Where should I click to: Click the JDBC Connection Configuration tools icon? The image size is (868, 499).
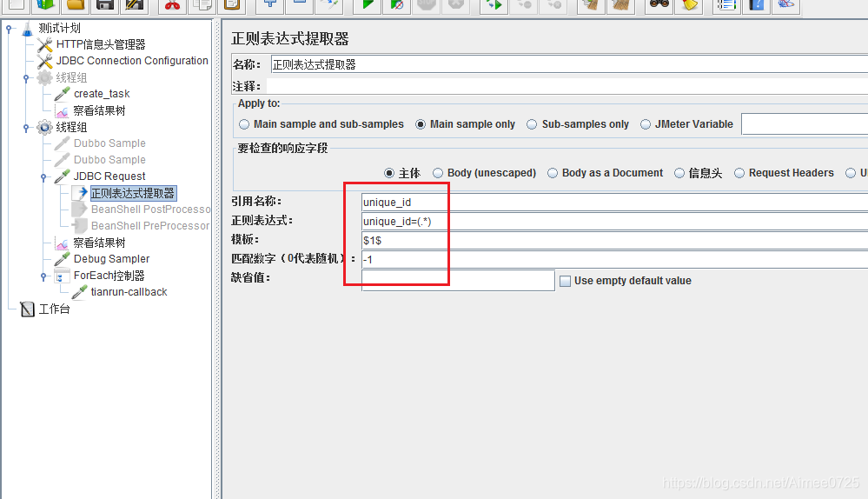[45, 61]
